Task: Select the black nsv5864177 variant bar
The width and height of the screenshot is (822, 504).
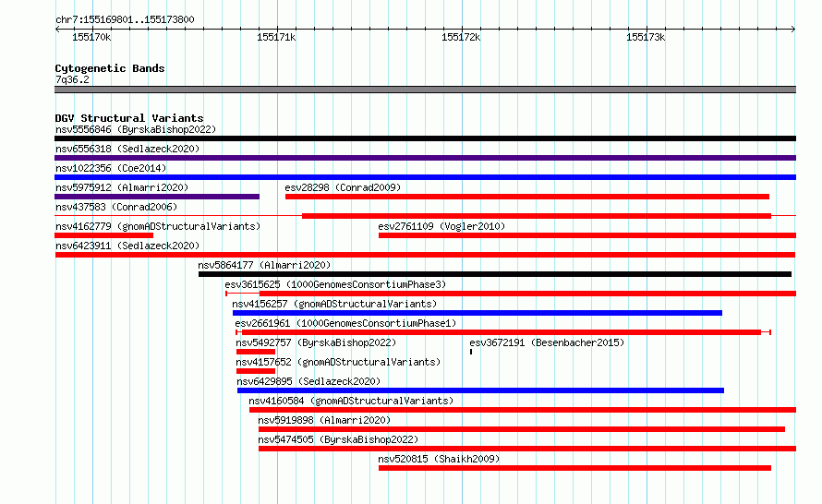Action: [x=495, y=274]
